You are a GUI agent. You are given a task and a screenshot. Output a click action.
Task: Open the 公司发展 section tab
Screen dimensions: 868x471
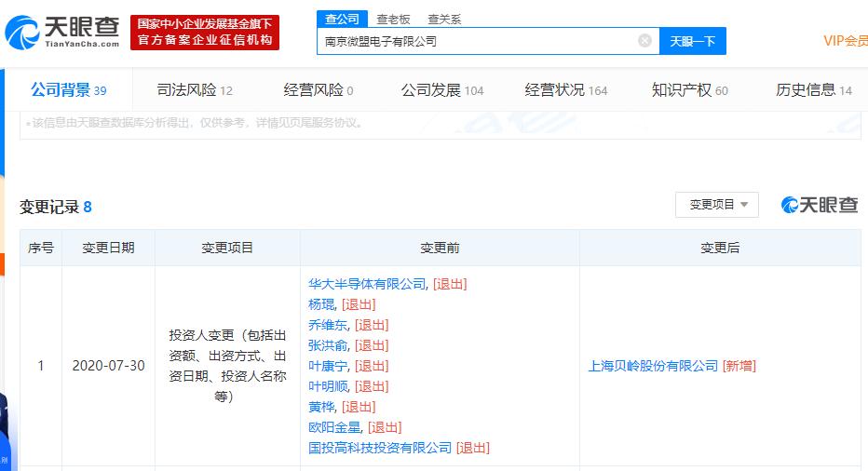(442, 89)
